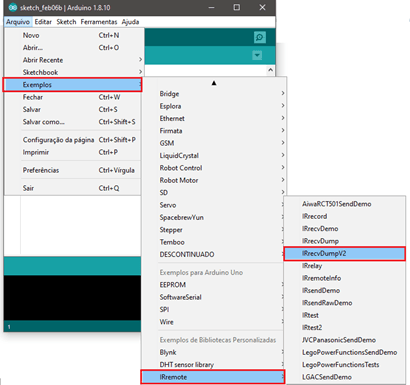Open IRremoteInfo example

[x=345, y=278]
